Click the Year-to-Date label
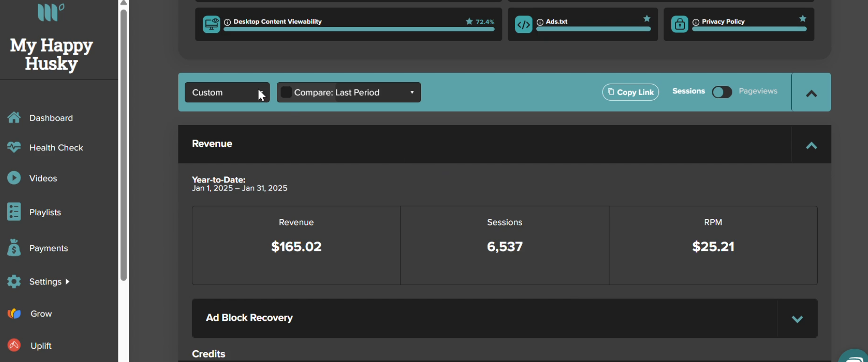 point(219,180)
